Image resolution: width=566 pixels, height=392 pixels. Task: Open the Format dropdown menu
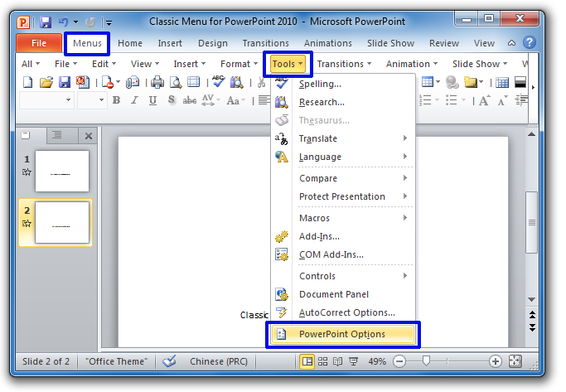239,64
